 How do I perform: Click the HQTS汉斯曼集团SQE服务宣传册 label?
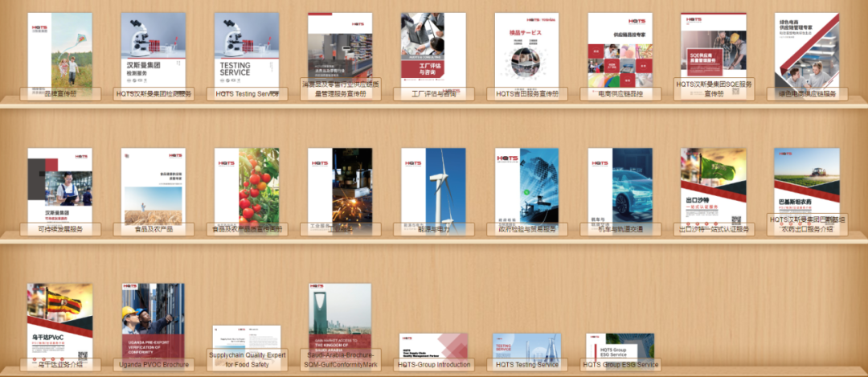[714, 89]
